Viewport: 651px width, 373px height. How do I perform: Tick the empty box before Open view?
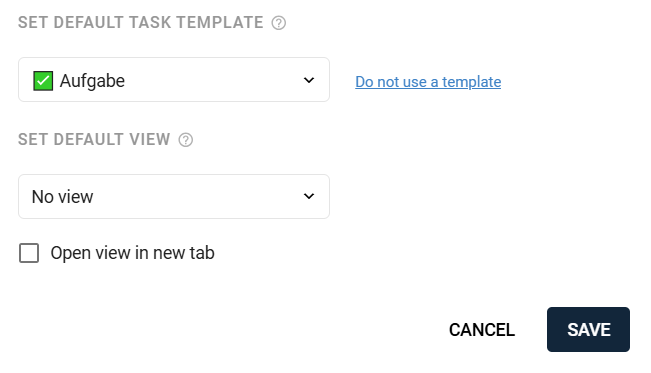point(29,253)
